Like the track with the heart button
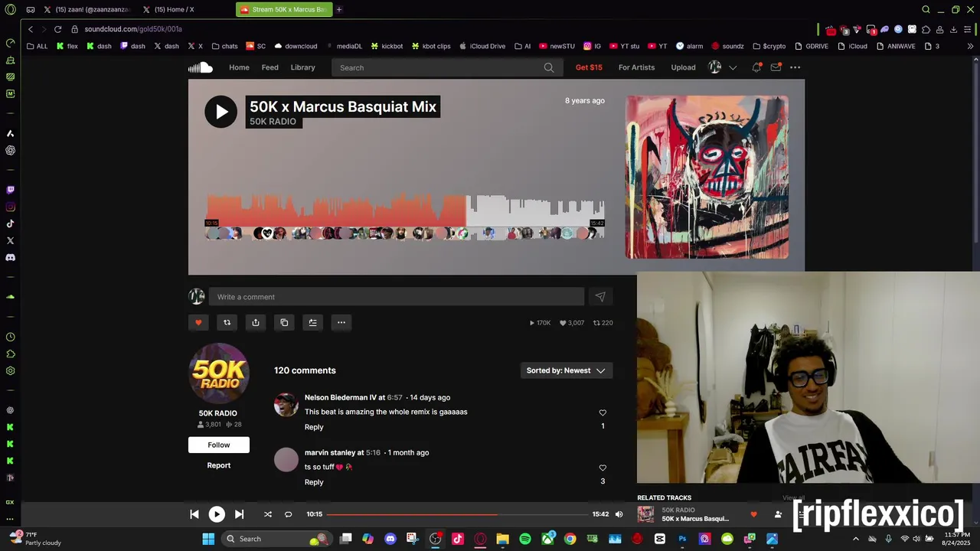The width and height of the screenshot is (980, 551). (198, 322)
